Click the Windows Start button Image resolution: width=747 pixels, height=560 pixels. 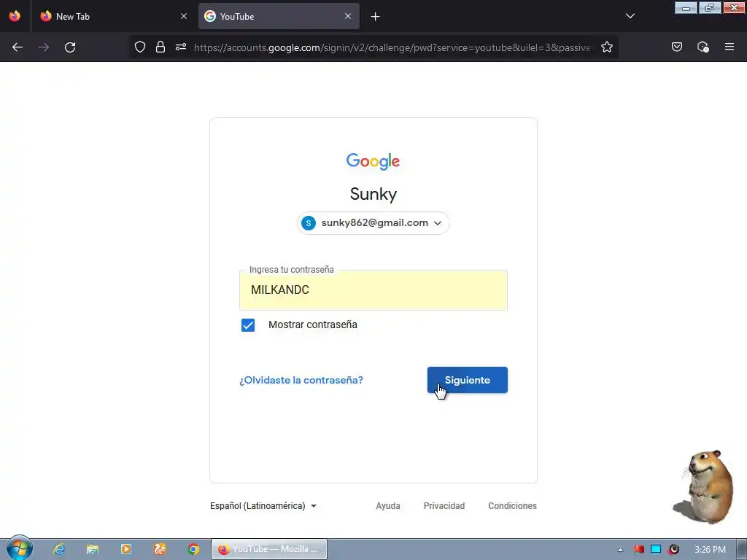(x=19, y=548)
